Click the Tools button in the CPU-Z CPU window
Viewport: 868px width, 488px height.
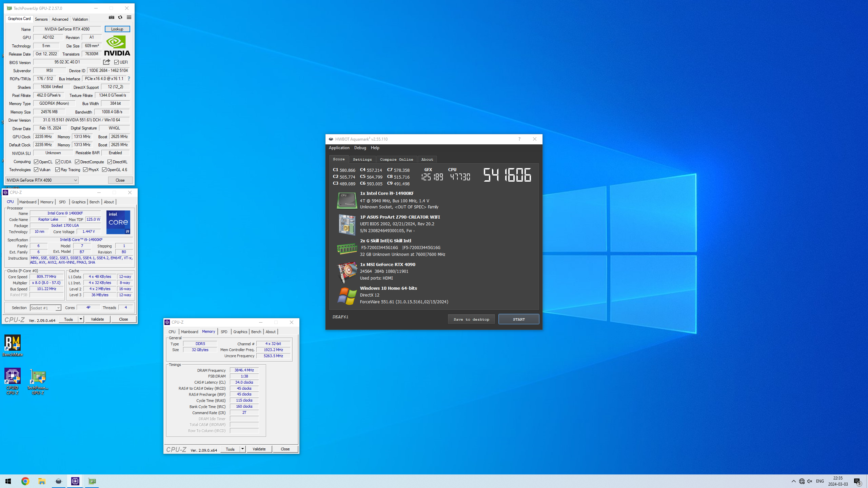tap(68, 319)
